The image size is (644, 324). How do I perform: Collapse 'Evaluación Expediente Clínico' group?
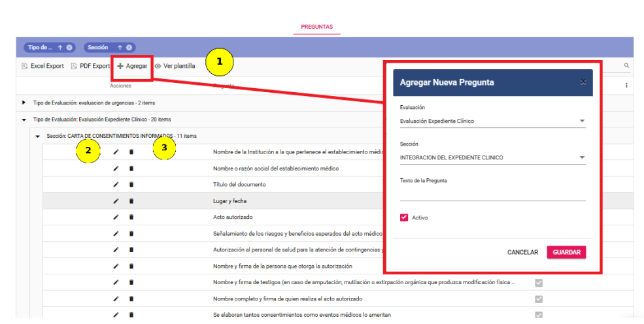(24, 120)
